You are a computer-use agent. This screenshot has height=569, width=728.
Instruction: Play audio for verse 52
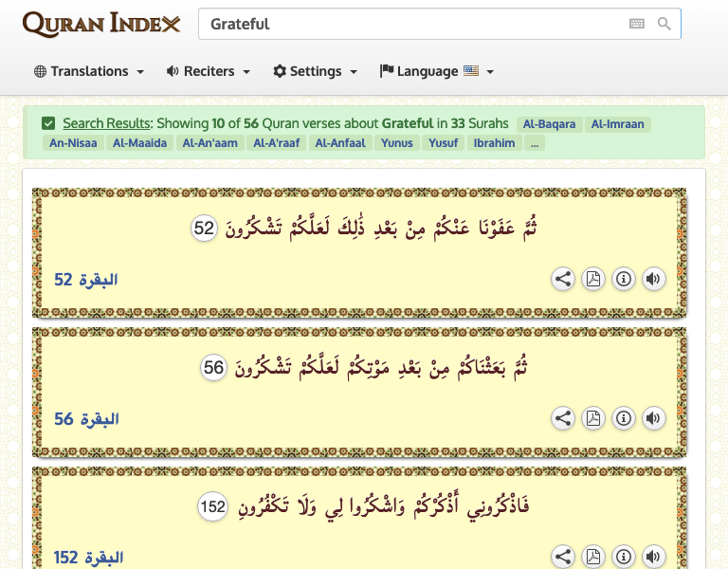653,279
